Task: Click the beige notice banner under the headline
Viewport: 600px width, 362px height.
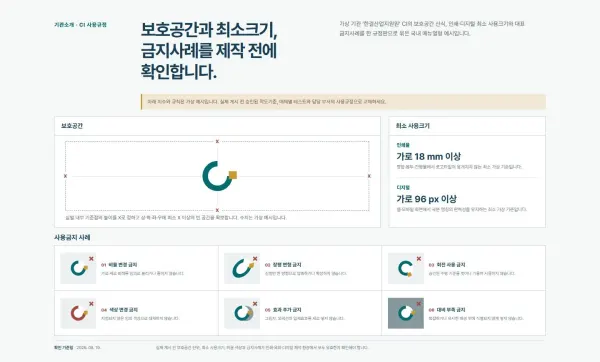Action: (x=343, y=102)
